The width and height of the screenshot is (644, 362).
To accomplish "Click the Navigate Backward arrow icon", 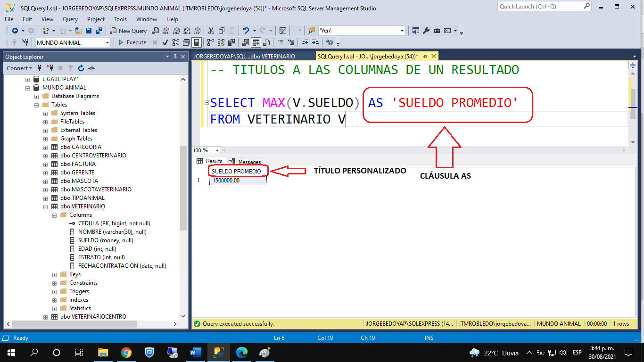I will (x=15, y=31).
